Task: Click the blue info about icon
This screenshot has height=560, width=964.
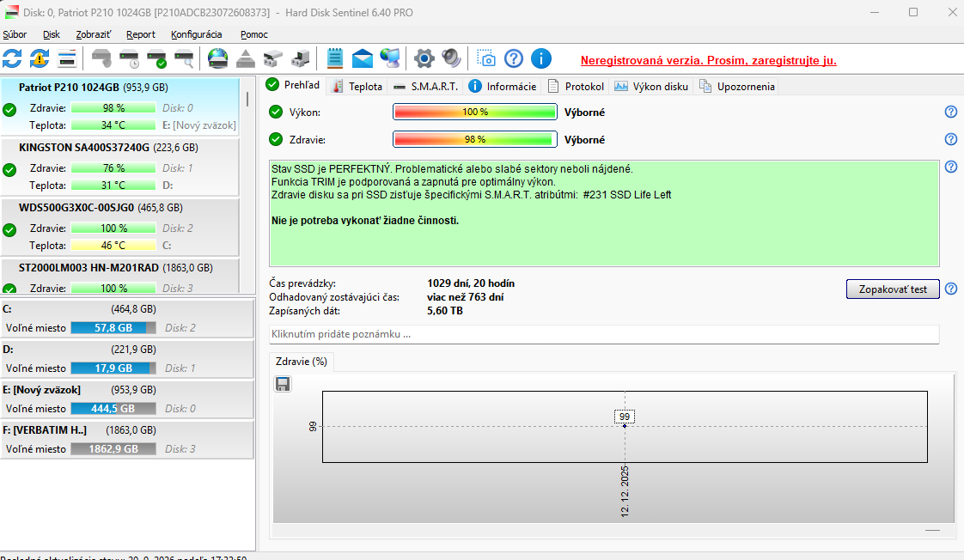Action: click(541, 59)
